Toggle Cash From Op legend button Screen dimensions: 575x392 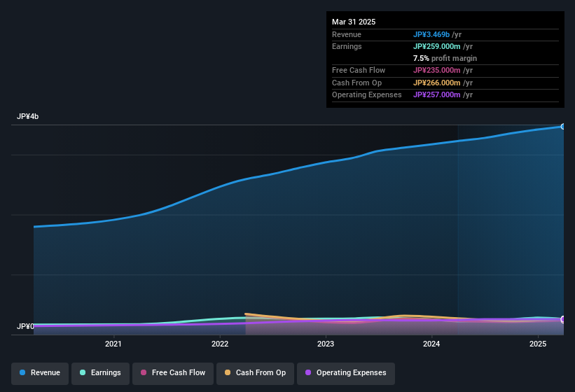(255, 373)
